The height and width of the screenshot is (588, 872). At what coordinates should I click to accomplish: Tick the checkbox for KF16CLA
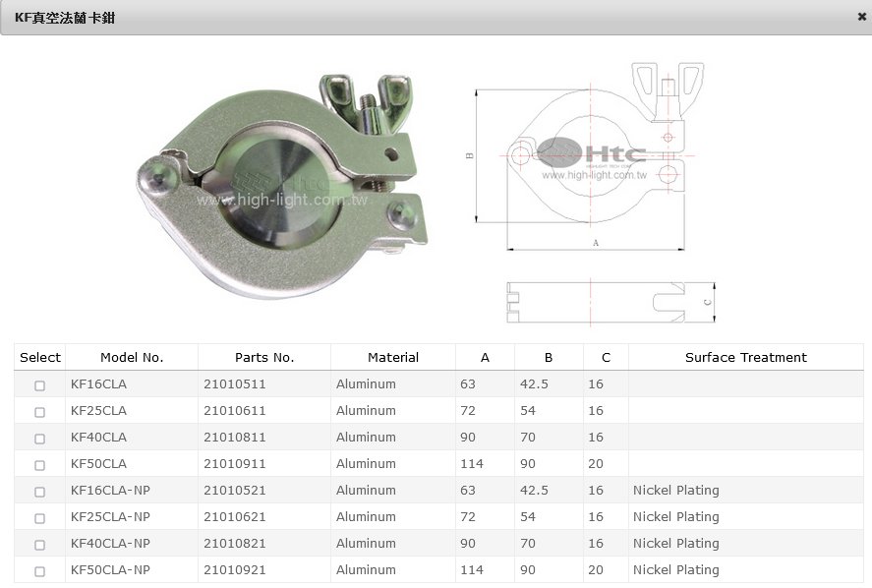39,385
